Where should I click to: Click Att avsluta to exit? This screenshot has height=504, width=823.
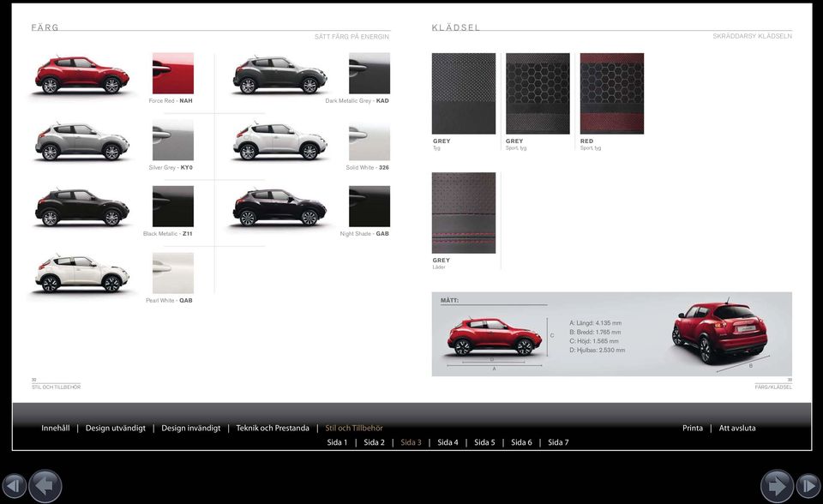737,428
